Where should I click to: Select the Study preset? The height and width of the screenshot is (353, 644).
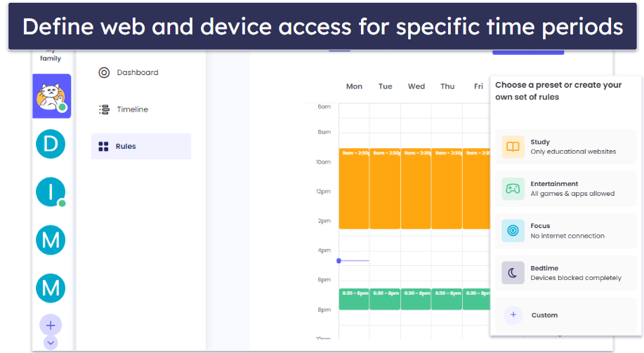click(x=565, y=147)
